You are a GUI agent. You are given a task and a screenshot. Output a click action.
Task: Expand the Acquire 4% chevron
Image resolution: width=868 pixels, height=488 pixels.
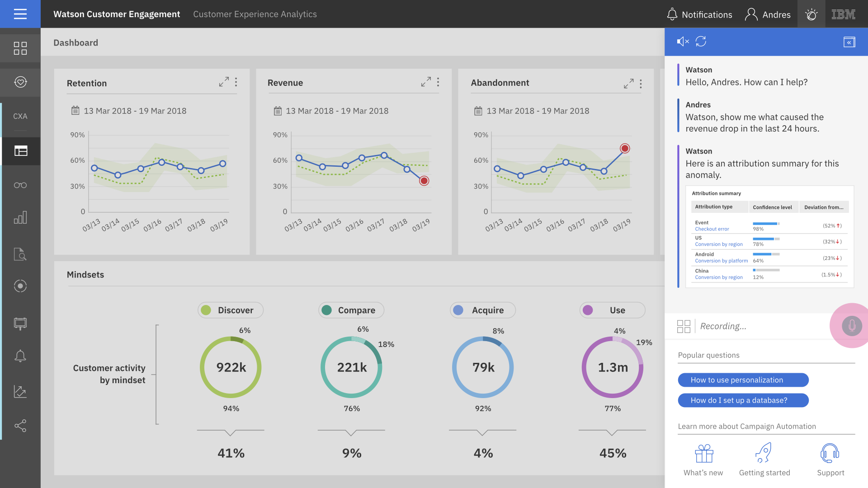tap(483, 432)
